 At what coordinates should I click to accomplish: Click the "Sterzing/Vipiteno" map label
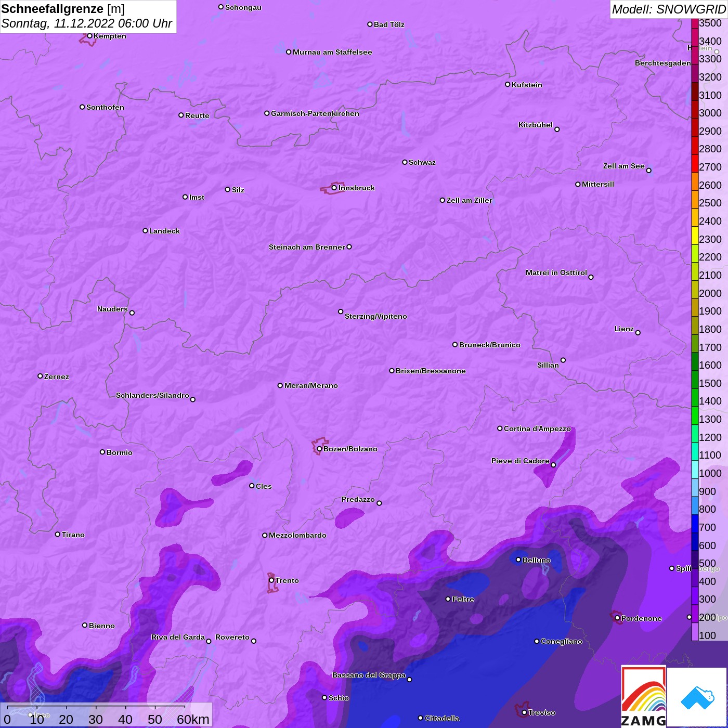click(376, 316)
